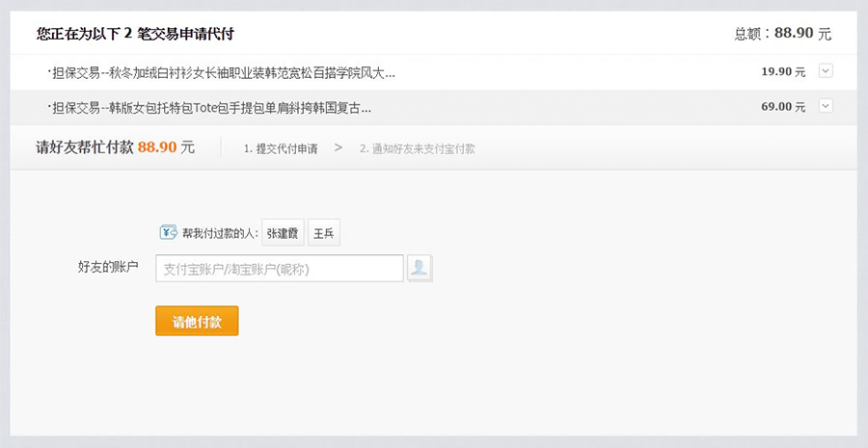This screenshot has width=868, height=448.
Task: Choose previous payer 王兵
Action: [324, 233]
